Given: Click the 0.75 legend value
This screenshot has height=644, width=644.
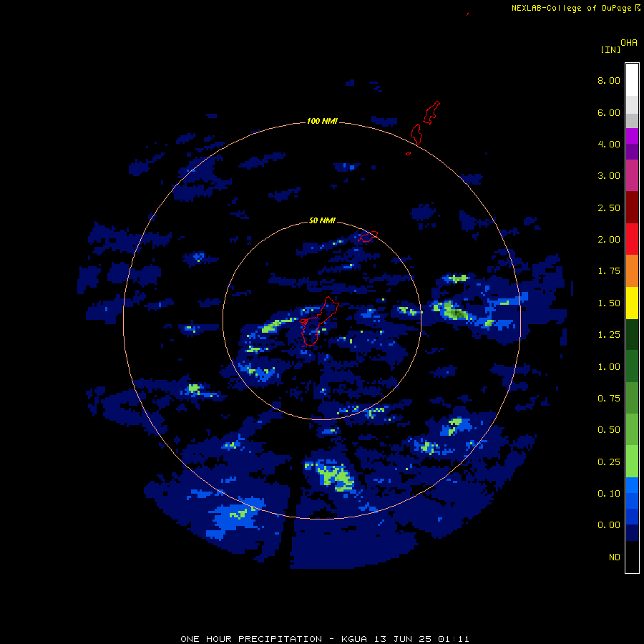Looking at the screenshot, I should [x=609, y=399].
